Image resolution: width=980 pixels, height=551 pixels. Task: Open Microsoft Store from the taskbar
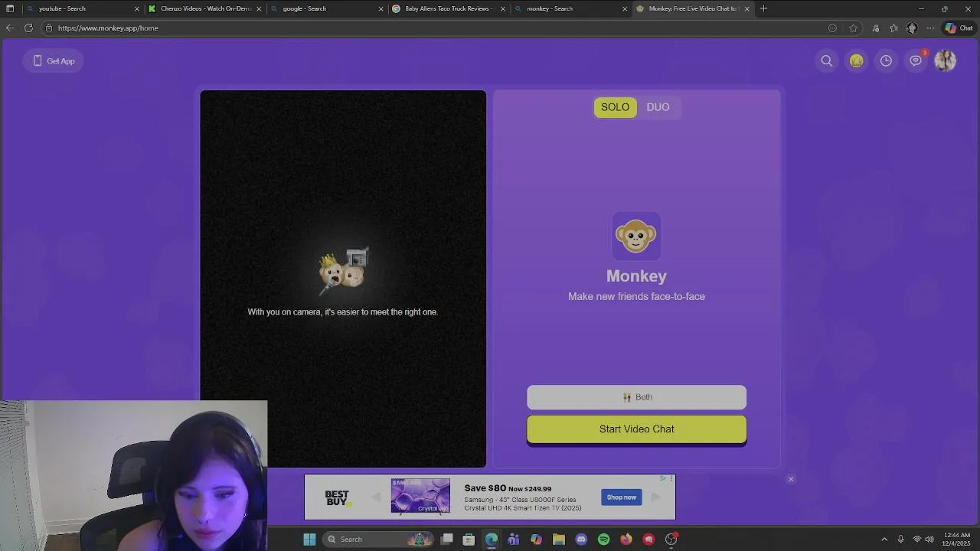469,540
